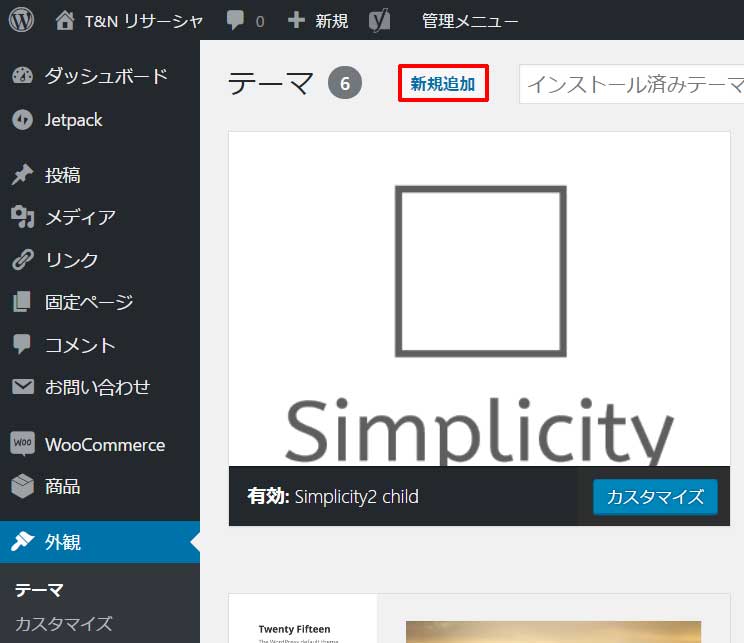Open the 管理メニュー in admin bar
Image resolution: width=744 pixels, height=643 pixels.
[x=470, y=20]
